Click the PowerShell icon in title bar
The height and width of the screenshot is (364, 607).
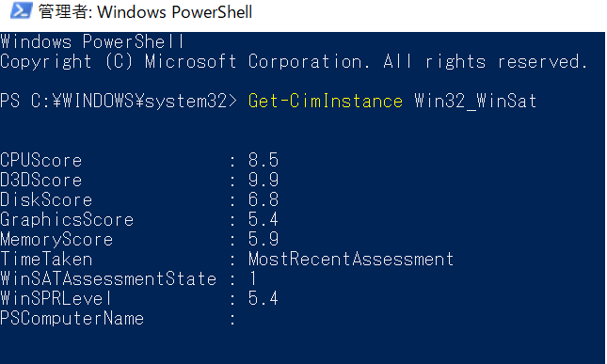coord(21,11)
